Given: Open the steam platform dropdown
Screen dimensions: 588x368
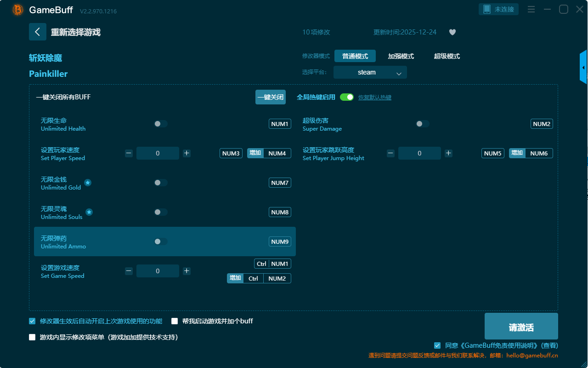Looking at the screenshot, I should pos(370,72).
